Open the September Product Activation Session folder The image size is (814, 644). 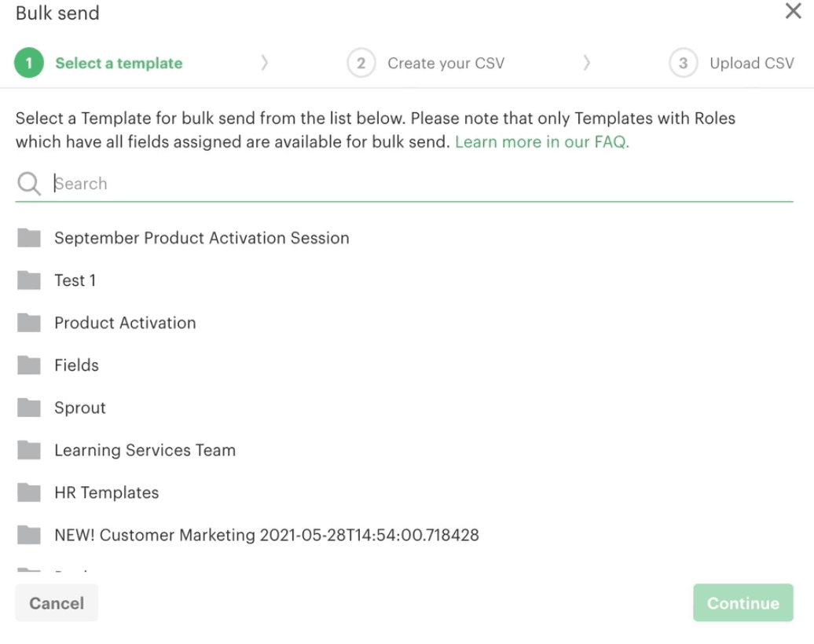coord(201,238)
